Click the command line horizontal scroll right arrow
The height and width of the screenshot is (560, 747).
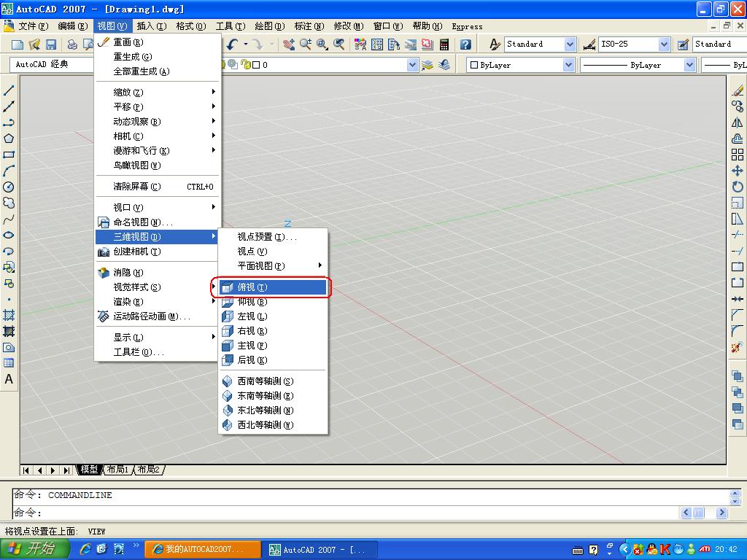tap(721, 513)
